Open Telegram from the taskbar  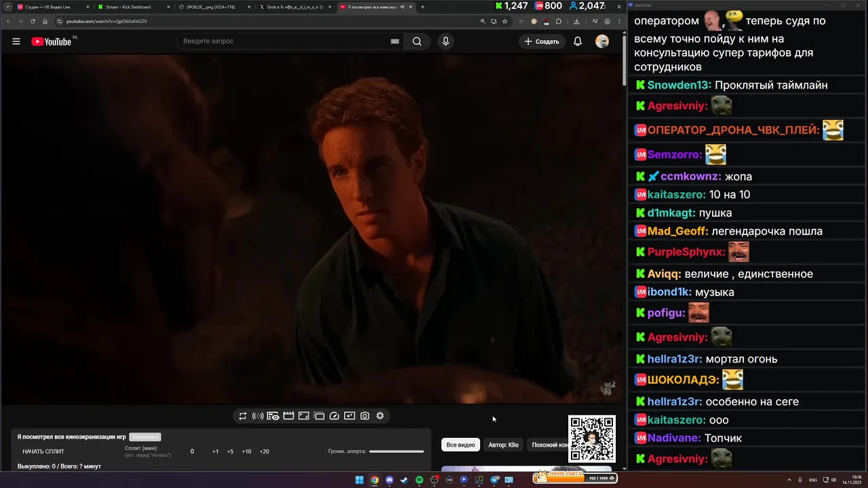click(494, 480)
